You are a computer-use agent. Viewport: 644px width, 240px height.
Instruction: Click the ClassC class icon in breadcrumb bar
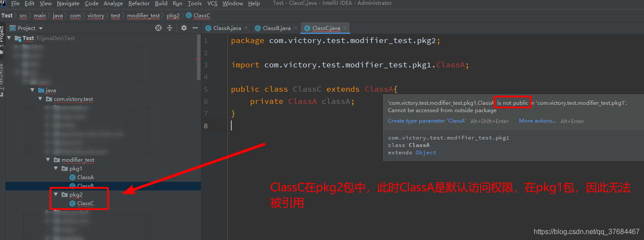click(189, 16)
